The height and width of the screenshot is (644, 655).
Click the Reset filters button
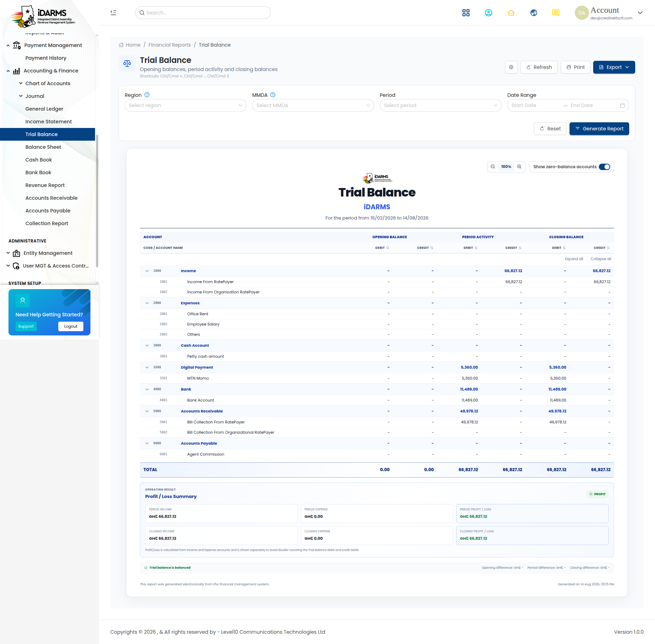[x=550, y=129]
